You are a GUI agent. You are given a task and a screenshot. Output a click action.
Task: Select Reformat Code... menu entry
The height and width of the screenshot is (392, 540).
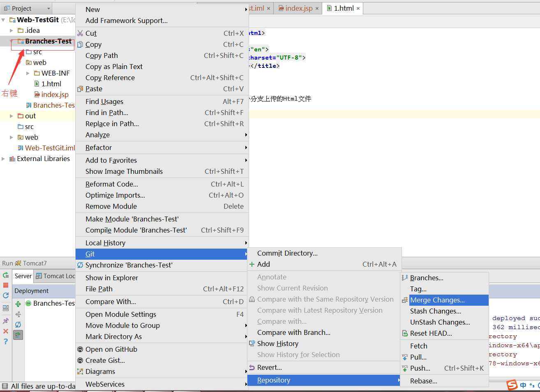click(162, 184)
